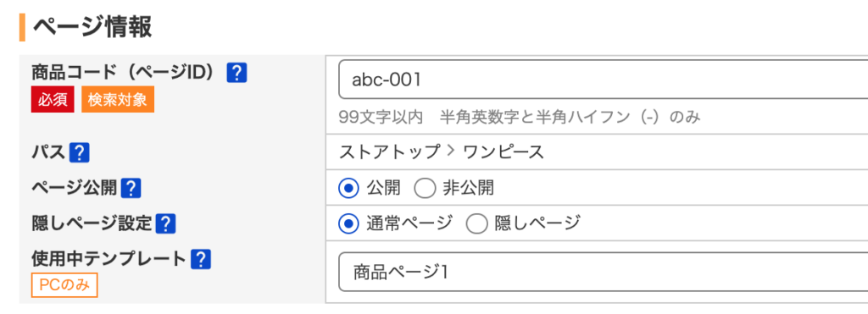
Task: Choose the 通常ページ radio option
Action: (348, 224)
